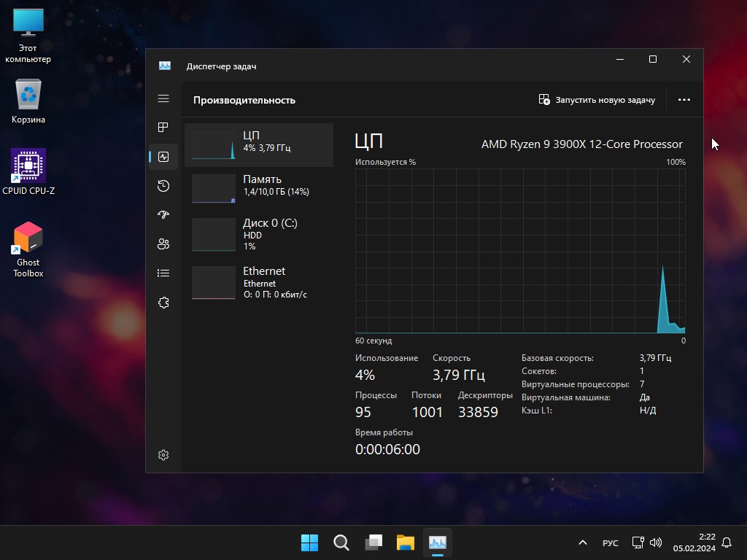Expand the hamburger navigation menu
747x560 pixels.
click(x=163, y=98)
